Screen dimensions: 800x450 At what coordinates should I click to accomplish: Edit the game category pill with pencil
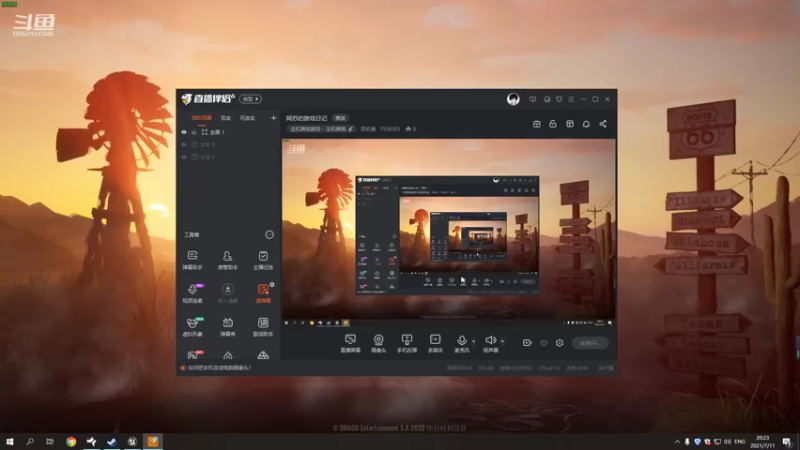click(x=321, y=129)
